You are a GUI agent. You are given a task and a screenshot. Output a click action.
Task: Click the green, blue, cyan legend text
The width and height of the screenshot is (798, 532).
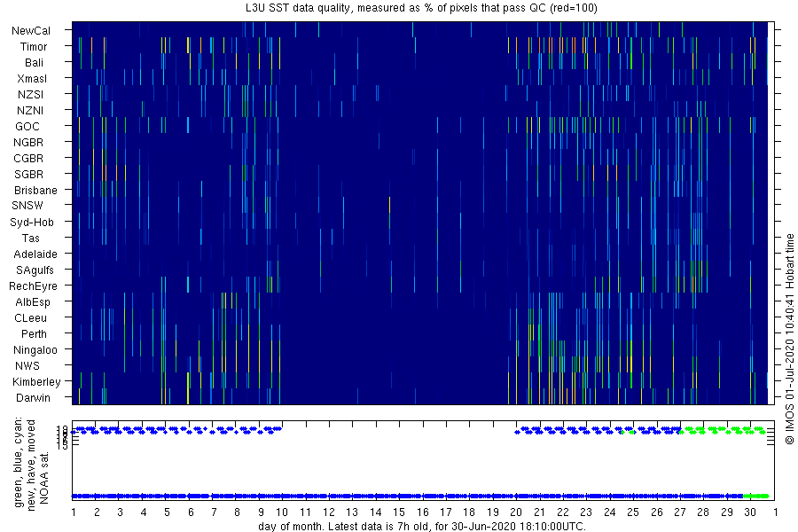click(19, 462)
